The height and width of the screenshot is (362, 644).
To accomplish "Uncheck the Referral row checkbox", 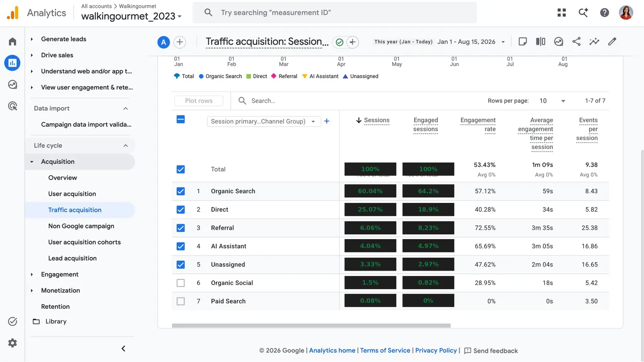I will point(181,228).
